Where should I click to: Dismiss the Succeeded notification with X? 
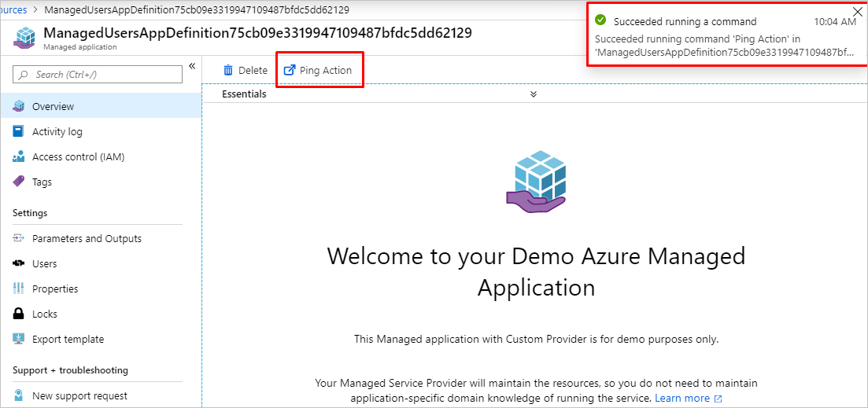coord(857,12)
